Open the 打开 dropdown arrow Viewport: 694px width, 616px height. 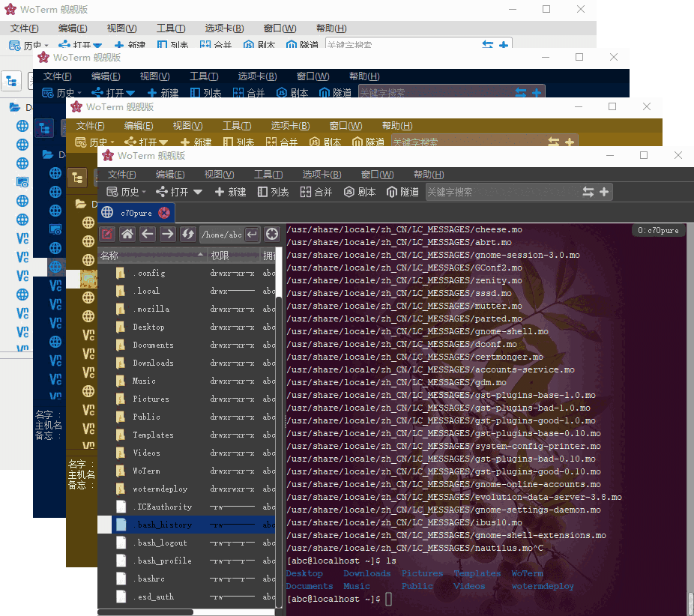[x=196, y=191]
